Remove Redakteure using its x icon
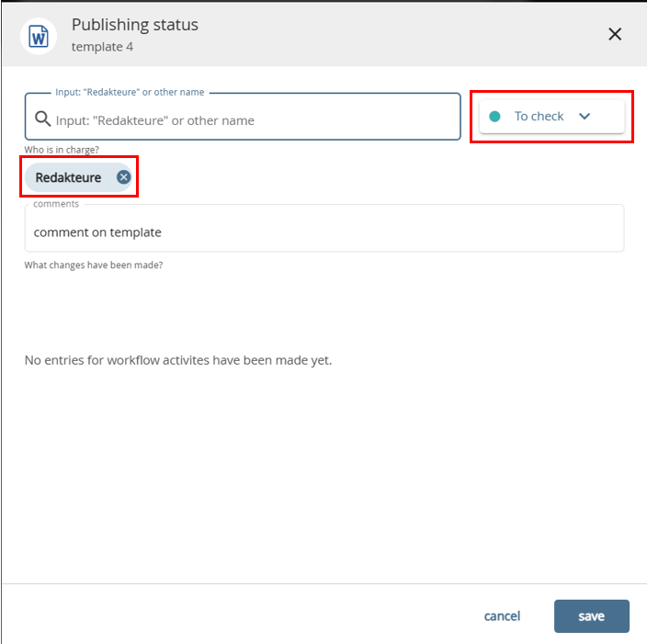The height and width of the screenshot is (644, 647). (x=124, y=177)
